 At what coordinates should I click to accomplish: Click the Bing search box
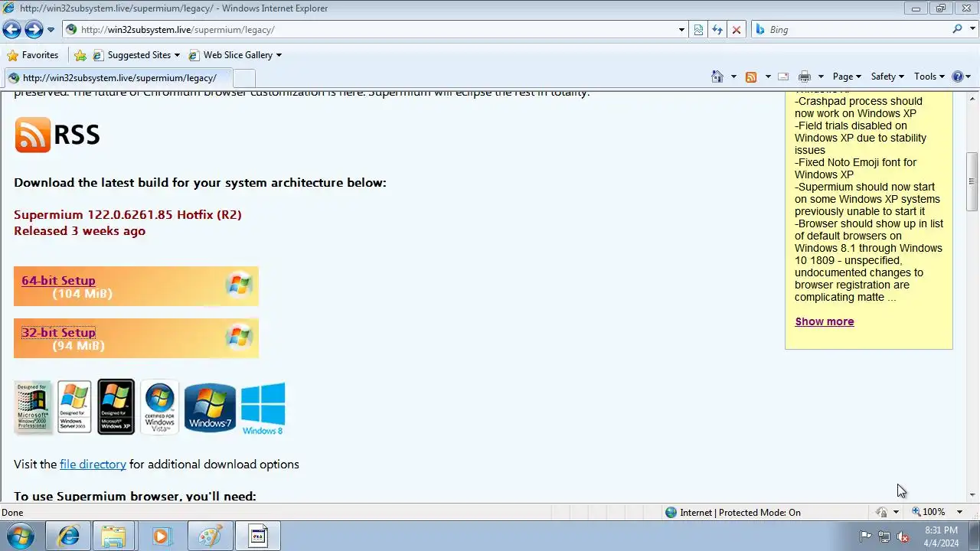857,30
